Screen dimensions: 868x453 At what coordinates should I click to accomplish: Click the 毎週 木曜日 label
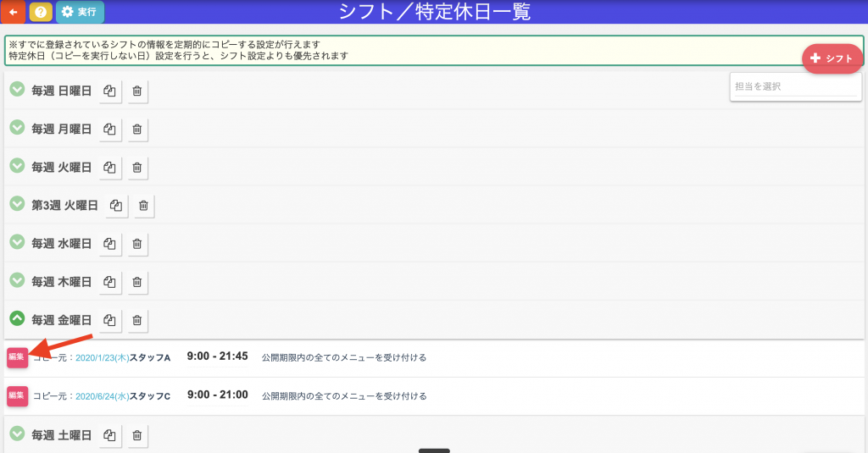click(x=61, y=281)
